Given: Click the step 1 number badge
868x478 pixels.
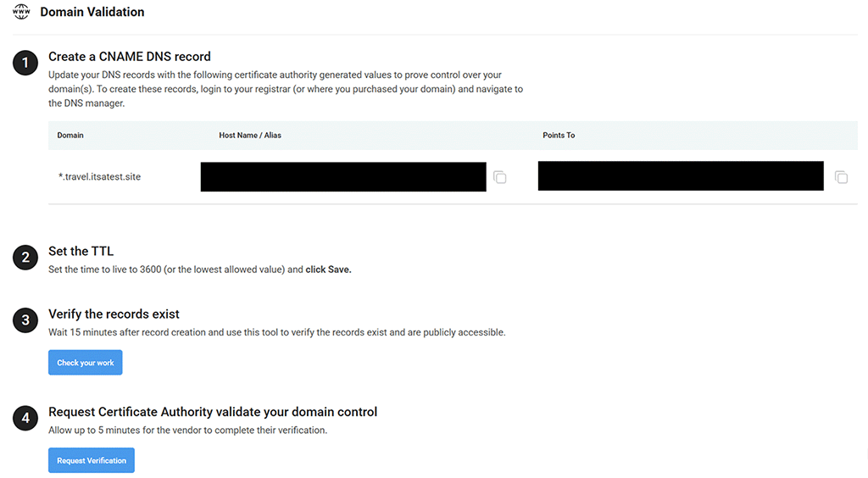Looking at the screenshot, I should click(25, 63).
